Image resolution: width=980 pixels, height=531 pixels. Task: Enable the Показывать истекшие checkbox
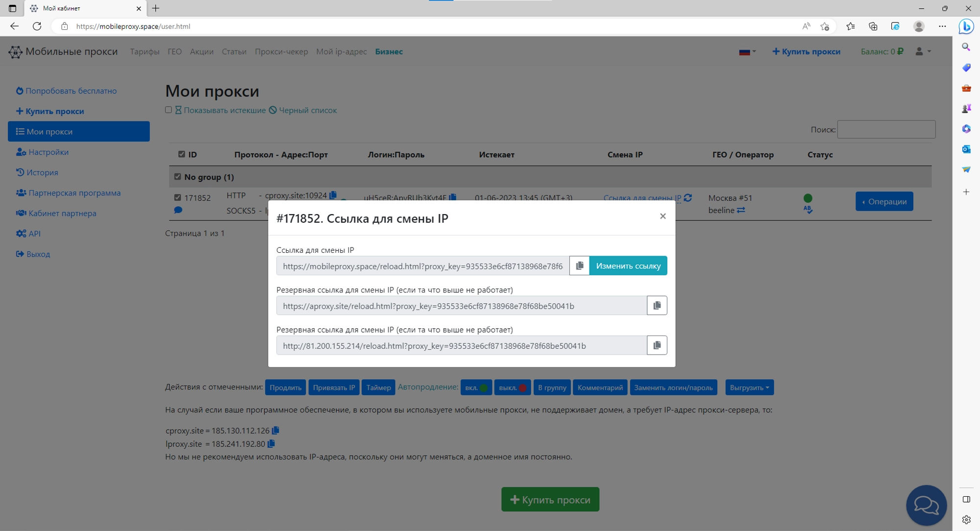[169, 110]
